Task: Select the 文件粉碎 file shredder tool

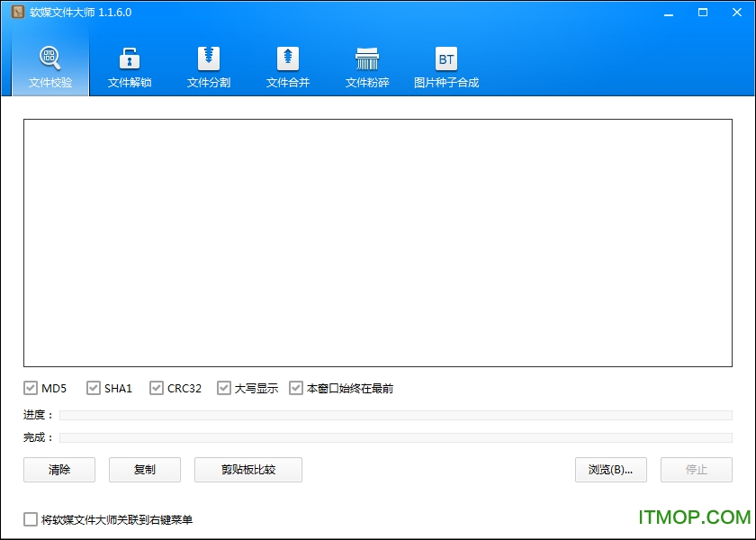Action: pos(366,65)
